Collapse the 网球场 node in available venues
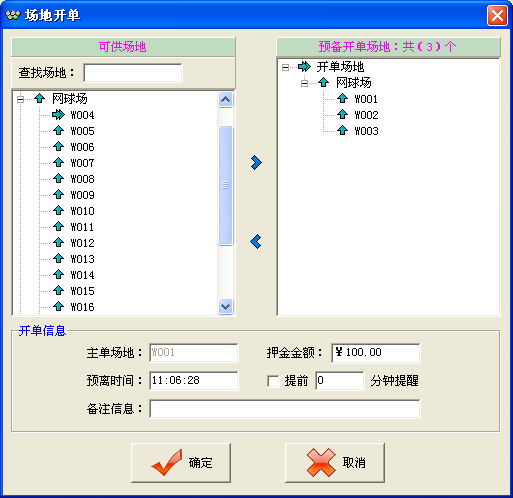 coord(21,99)
